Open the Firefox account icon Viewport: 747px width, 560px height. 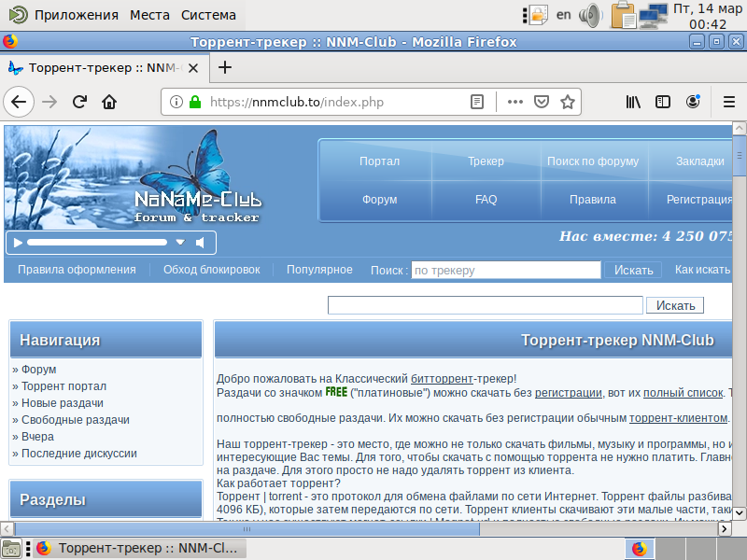693,102
